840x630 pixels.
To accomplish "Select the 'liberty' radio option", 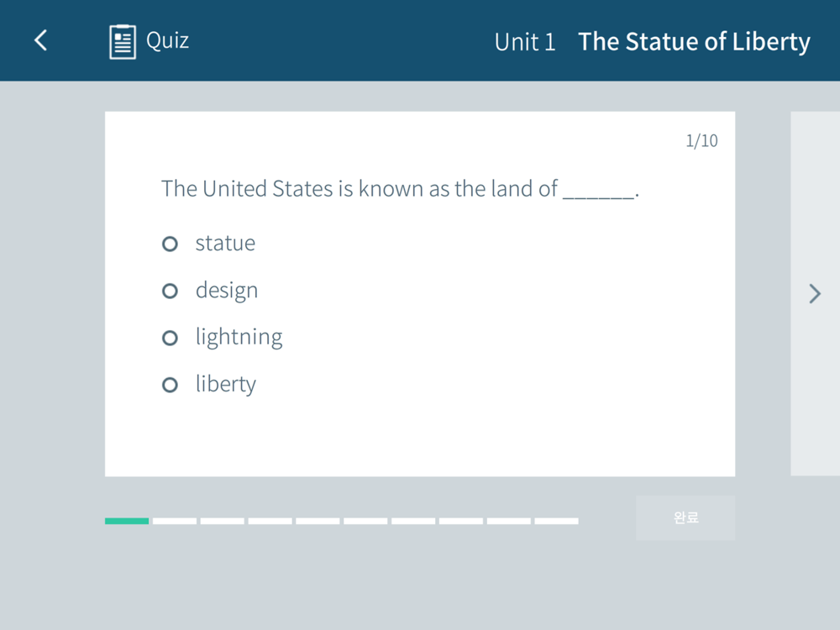I will click(170, 385).
